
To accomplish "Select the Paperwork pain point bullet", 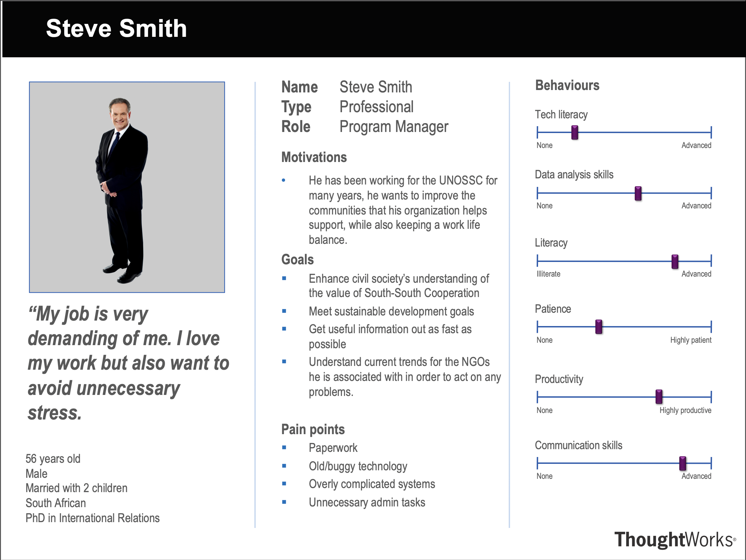I will pyautogui.click(x=333, y=448).
